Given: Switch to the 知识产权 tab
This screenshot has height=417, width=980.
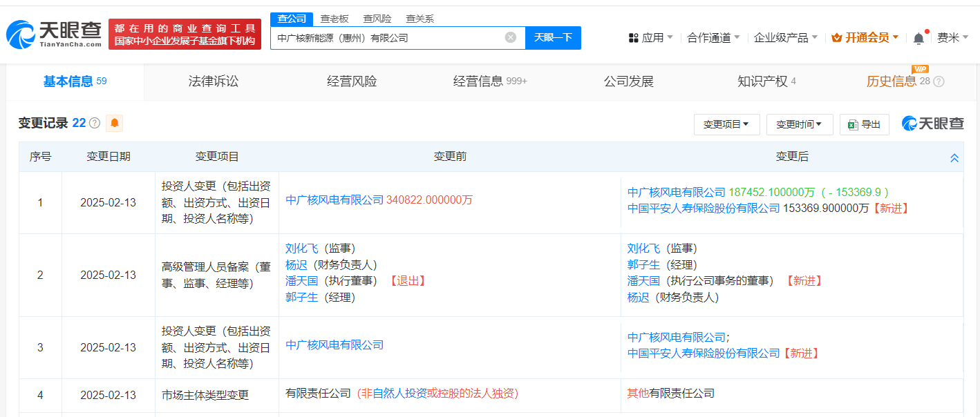Looking at the screenshot, I should pyautogui.click(x=766, y=81).
